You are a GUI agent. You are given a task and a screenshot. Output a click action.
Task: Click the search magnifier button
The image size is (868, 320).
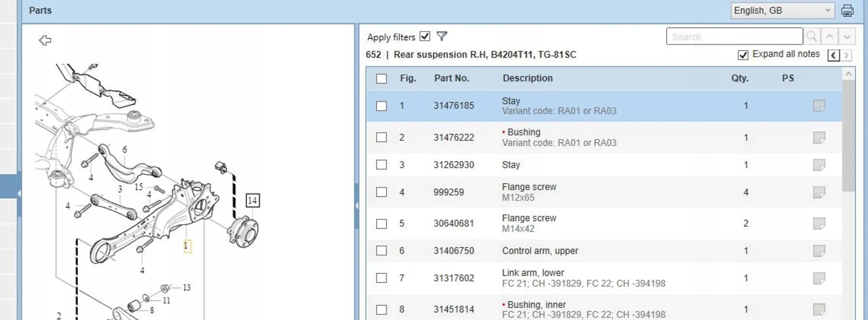[812, 36]
